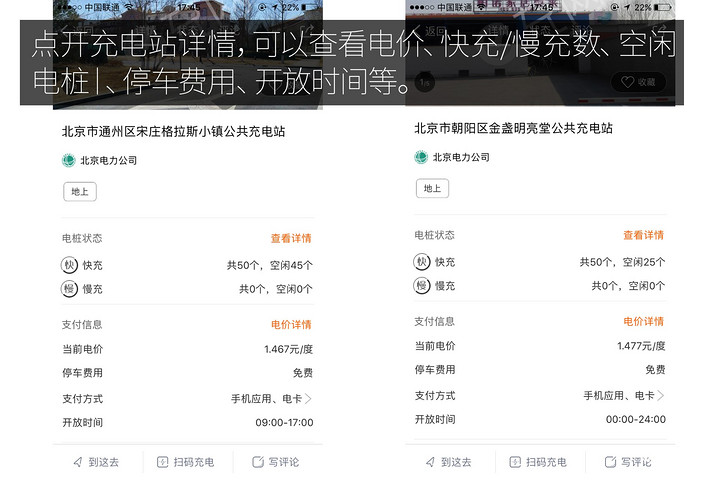This screenshot has height=480, width=720.
Task: Click the 1/5 photo counter on right screen
Action: click(x=425, y=82)
